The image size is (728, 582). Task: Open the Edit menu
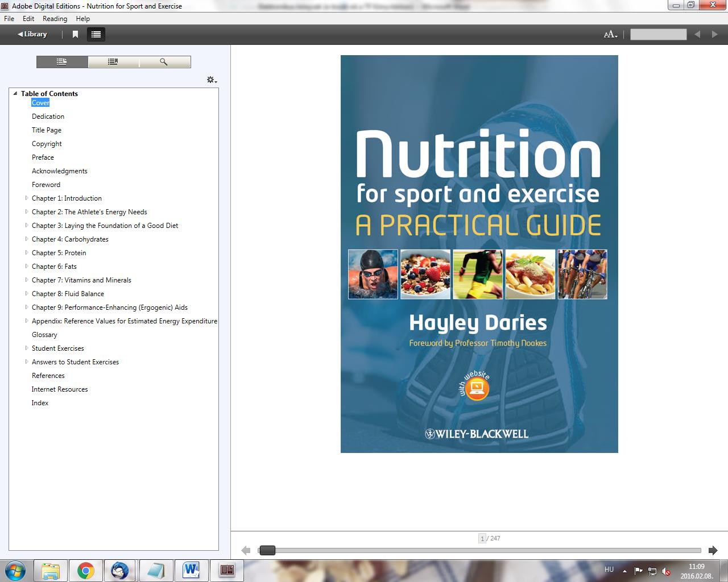[28, 19]
